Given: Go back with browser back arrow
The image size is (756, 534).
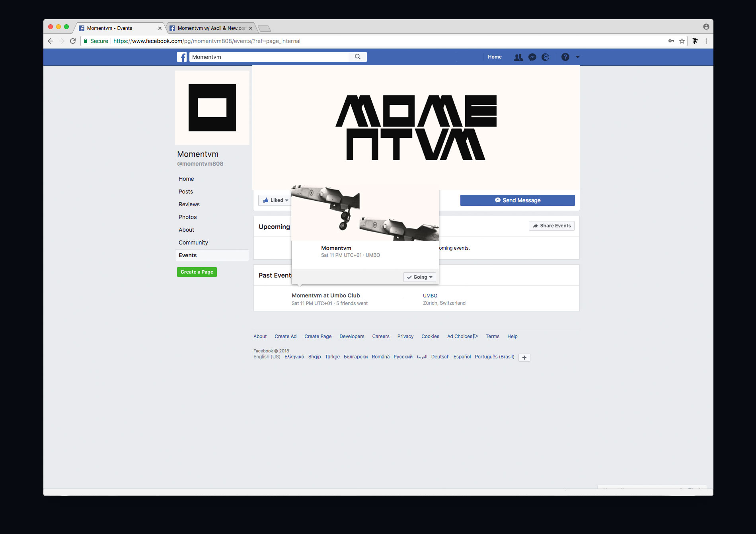Looking at the screenshot, I should point(51,41).
